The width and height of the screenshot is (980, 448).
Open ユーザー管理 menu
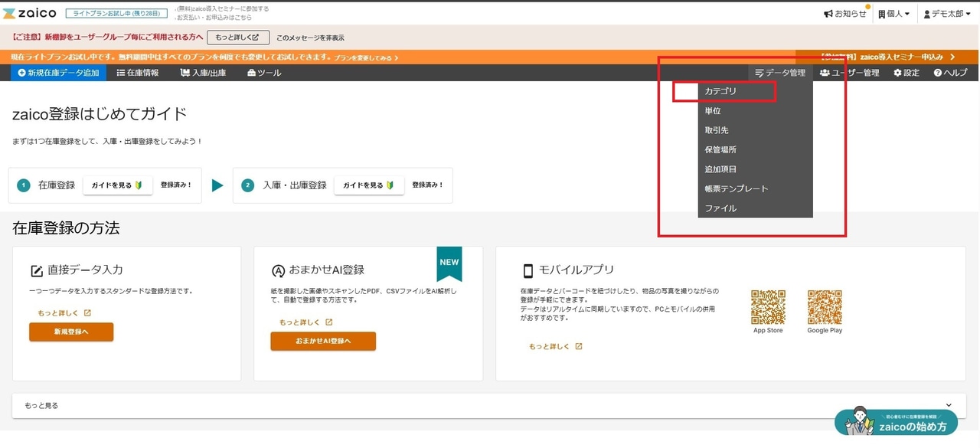coord(849,73)
